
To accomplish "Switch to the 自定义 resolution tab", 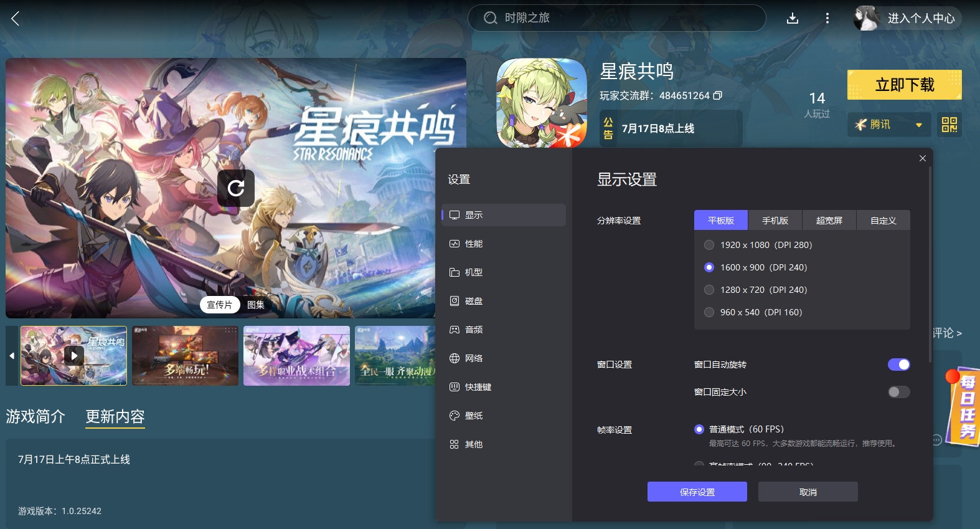I will click(883, 221).
